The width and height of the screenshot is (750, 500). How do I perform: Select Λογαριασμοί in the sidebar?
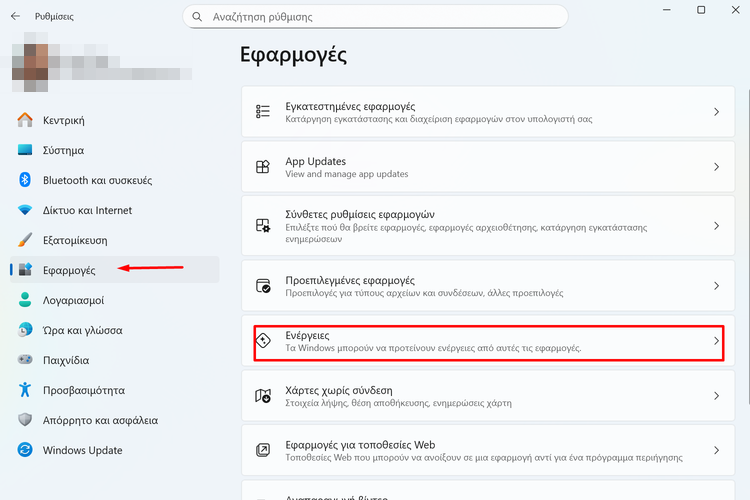(73, 300)
